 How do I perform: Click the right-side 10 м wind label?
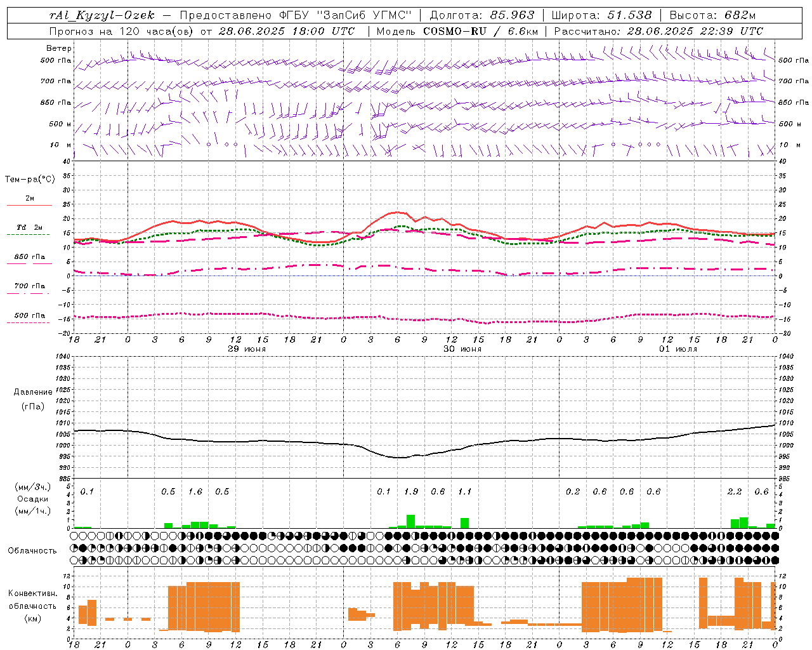click(x=790, y=145)
